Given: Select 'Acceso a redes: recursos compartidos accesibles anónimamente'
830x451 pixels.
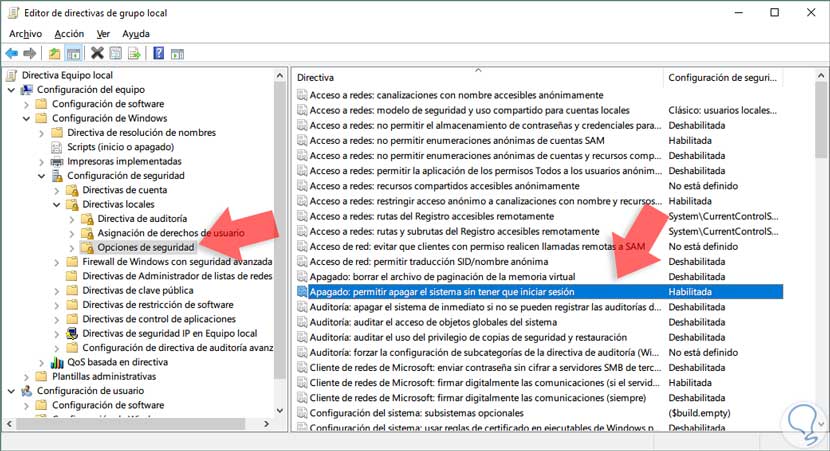Looking at the screenshot, I should pyautogui.click(x=445, y=186).
